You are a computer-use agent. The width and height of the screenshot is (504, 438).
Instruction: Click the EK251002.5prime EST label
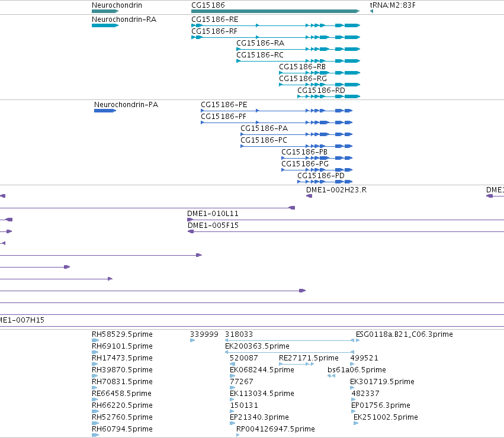coord(386,417)
